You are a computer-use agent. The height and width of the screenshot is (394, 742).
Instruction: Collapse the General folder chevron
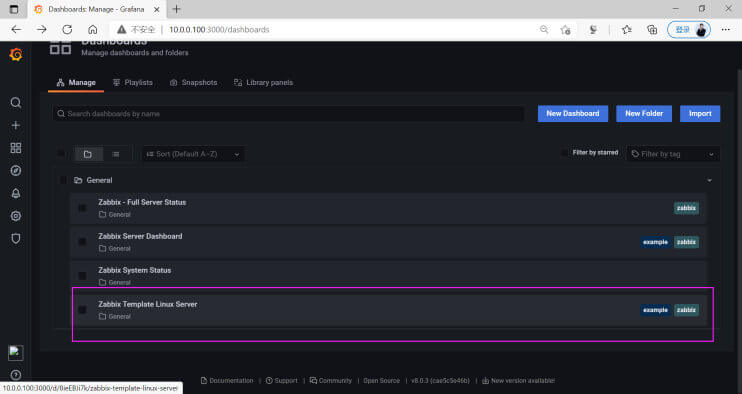(x=709, y=181)
